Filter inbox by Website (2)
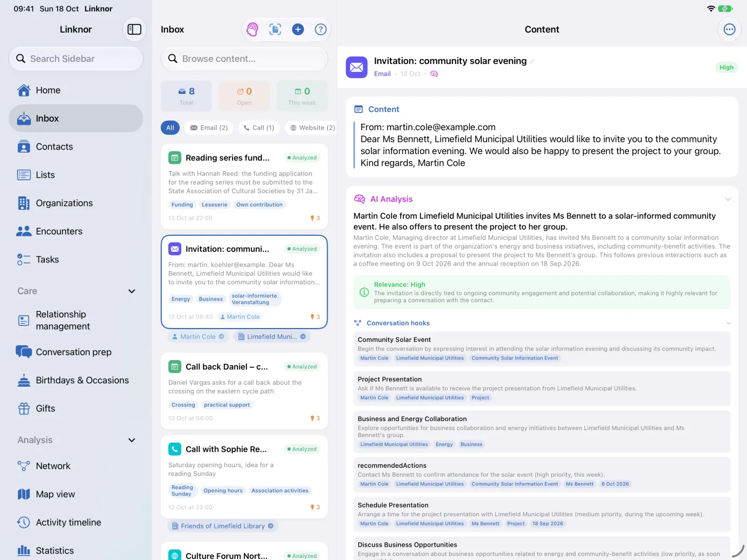 coord(311,128)
